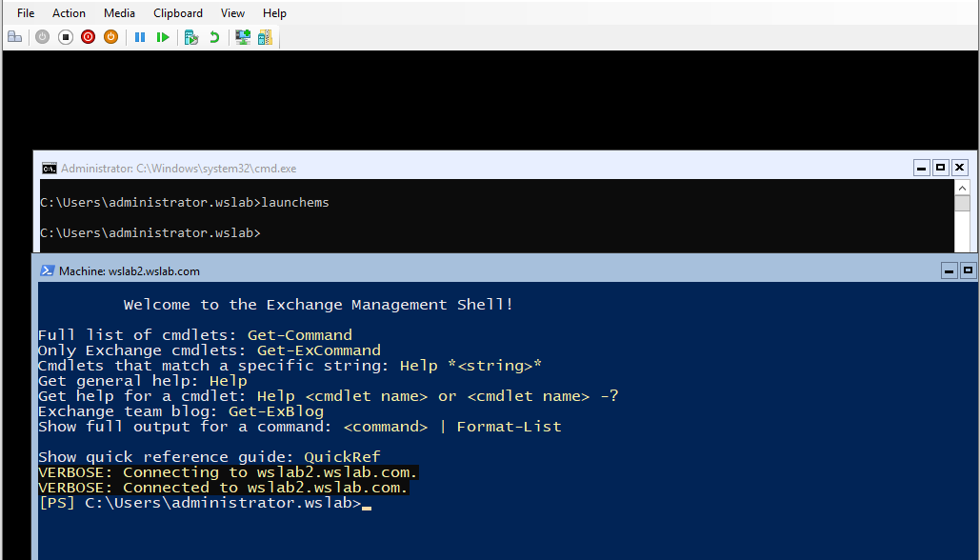Click the cmd.exe title bar icon
The width and height of the screenshot is (980, 560).
[50, 169]
